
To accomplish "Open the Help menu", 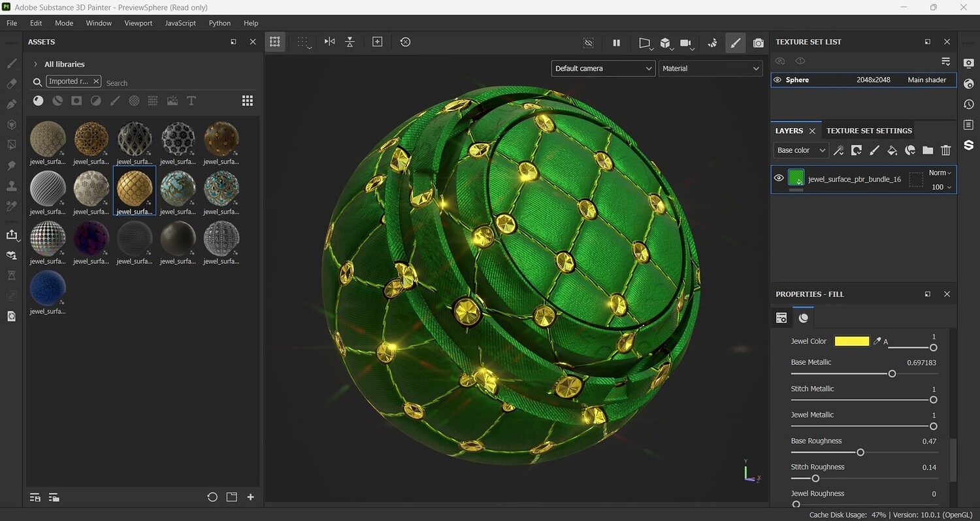I will (x=251, y=23).
